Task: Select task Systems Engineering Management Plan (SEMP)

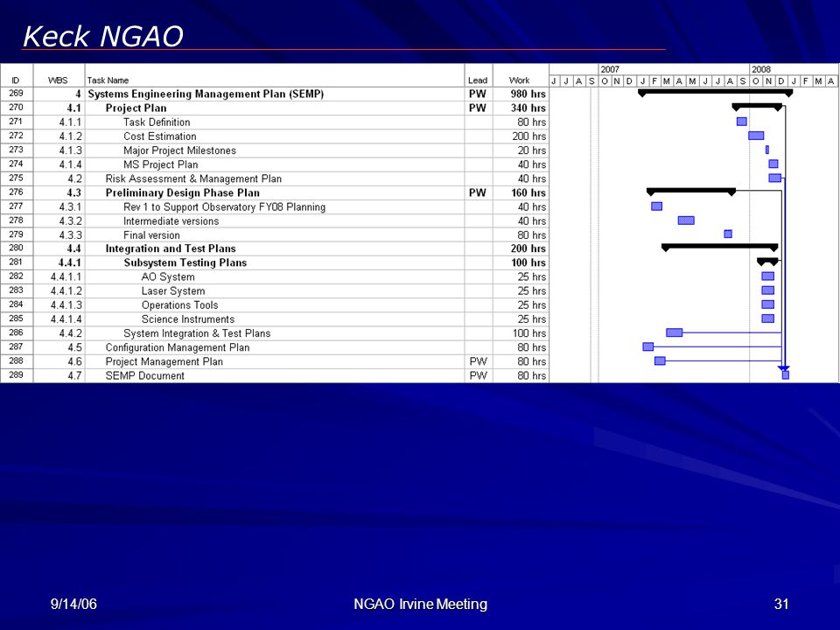Action: (x=206, y=94)
